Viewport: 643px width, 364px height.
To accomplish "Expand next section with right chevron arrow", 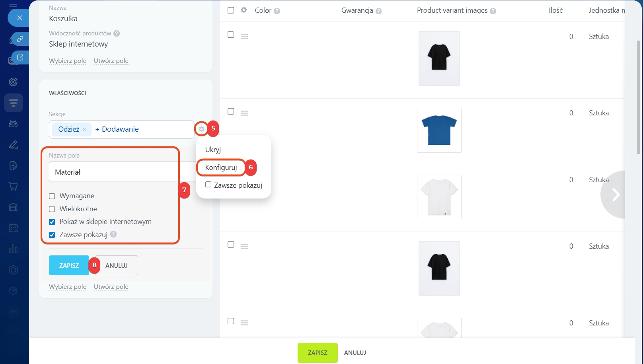I will point(616,195).
